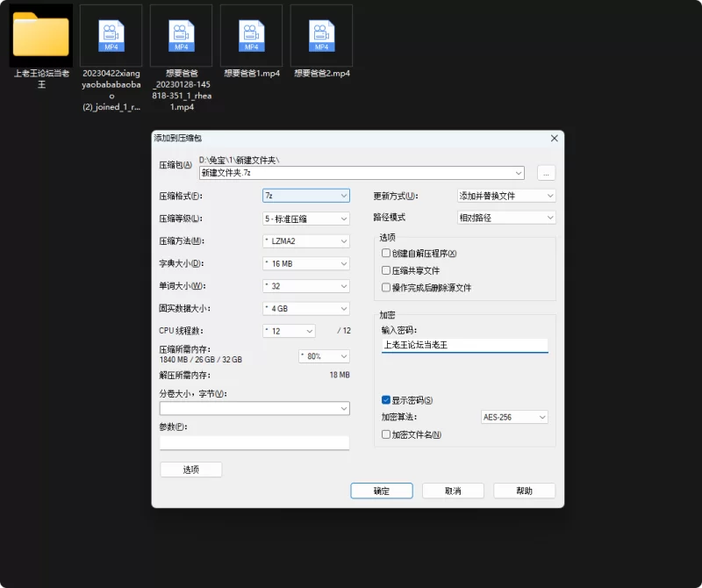Select the 想要爸爸_20230128 MP4 file icon

click(181, 36)
